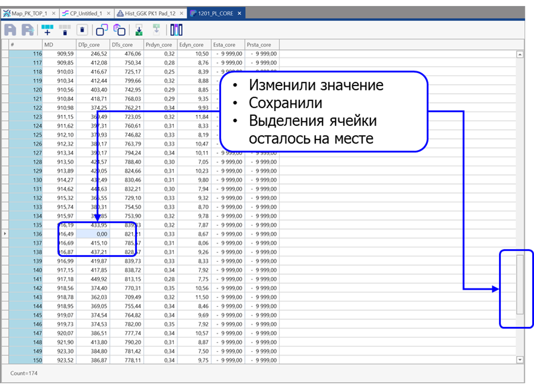The image size is (534, 392).
Task: Click Edyn_core cell 11,50
Action: coord(194,297)
